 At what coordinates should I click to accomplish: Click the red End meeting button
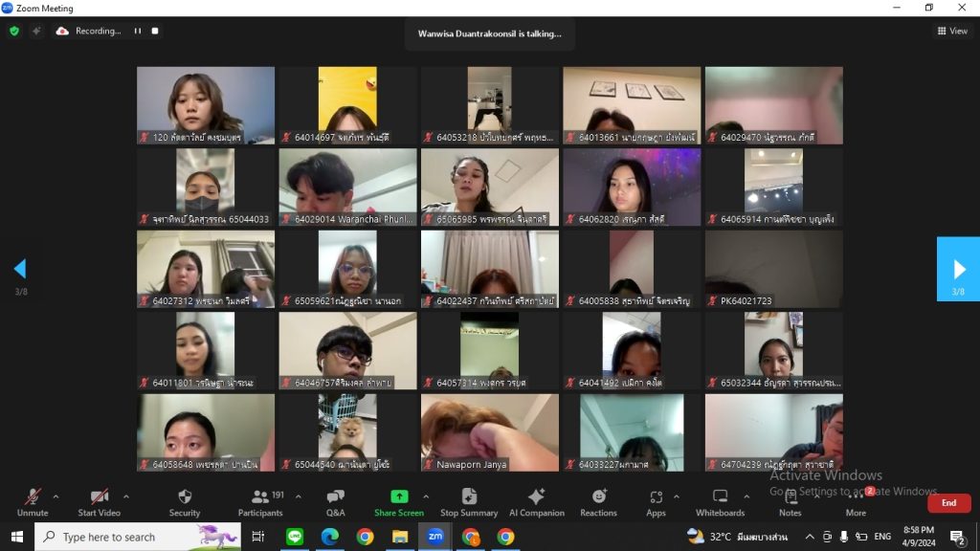pyautogui.click(x=948, y=503)
